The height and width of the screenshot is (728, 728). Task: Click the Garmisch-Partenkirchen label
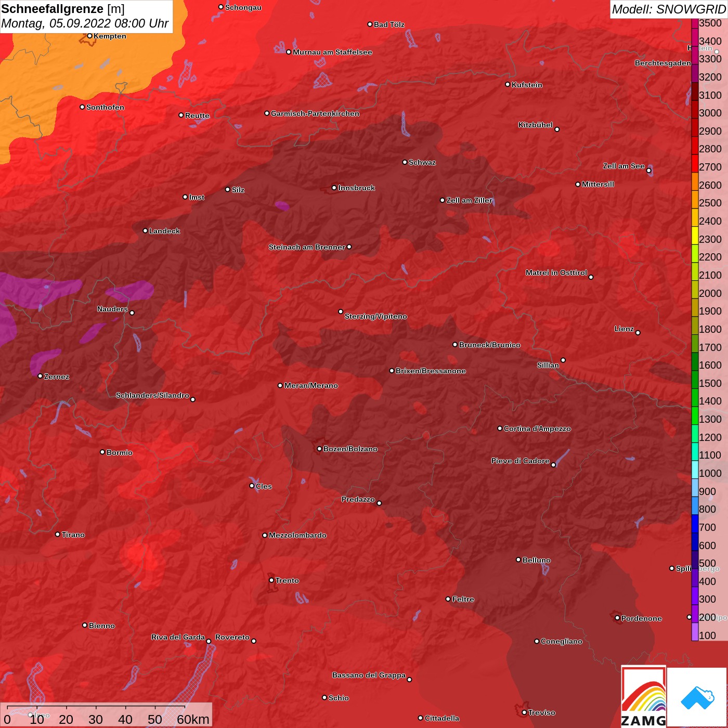pyautogui.click(x=315, y=113)
